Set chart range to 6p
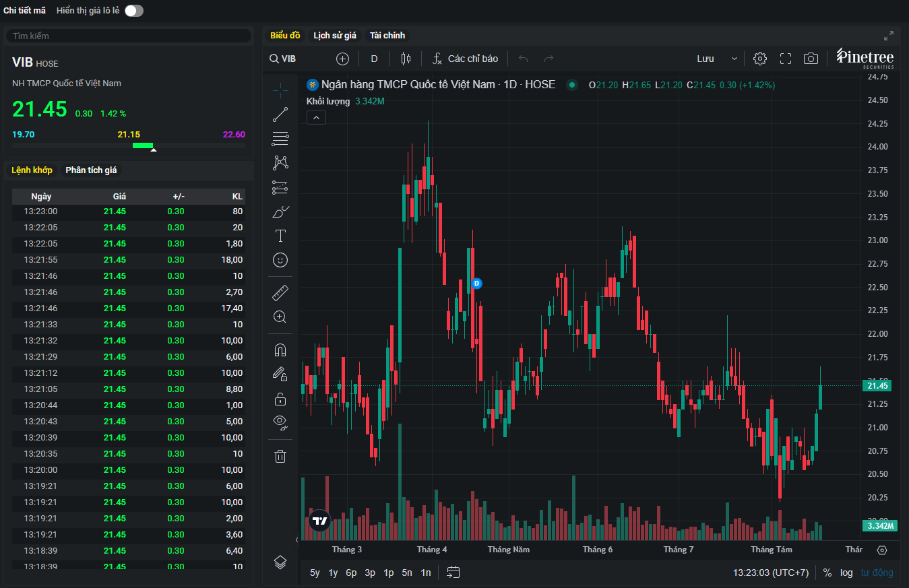The height and width of the screenshot is (588, 909). (x=351, y=573)
